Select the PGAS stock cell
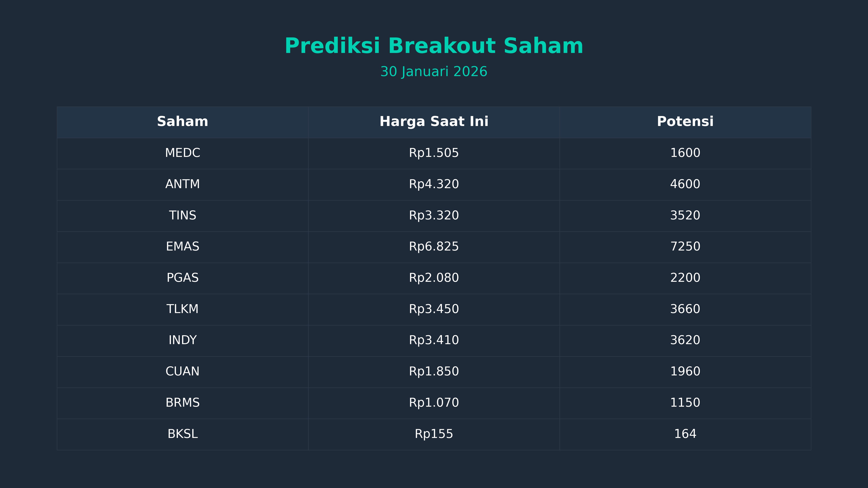The width and height of the screenshot is (868, 488). coord(182,278)
